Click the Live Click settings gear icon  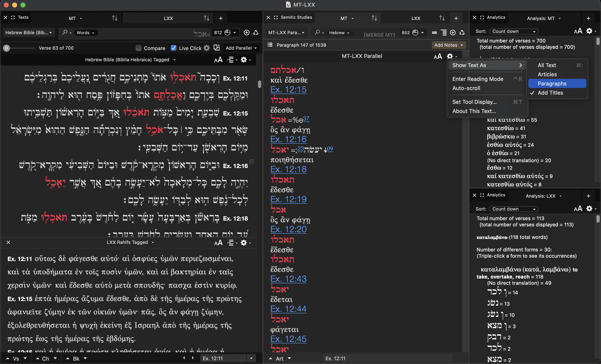[x=207, y=48]
